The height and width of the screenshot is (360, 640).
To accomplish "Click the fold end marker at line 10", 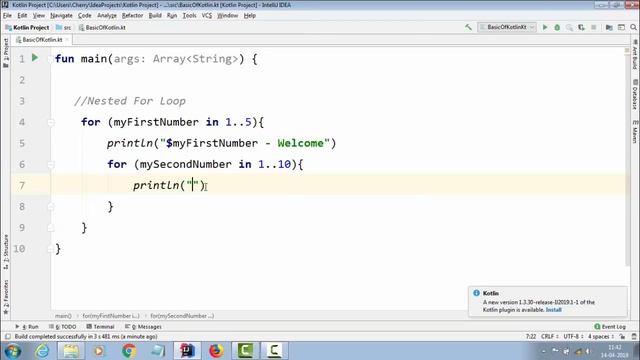I will 51,249.
